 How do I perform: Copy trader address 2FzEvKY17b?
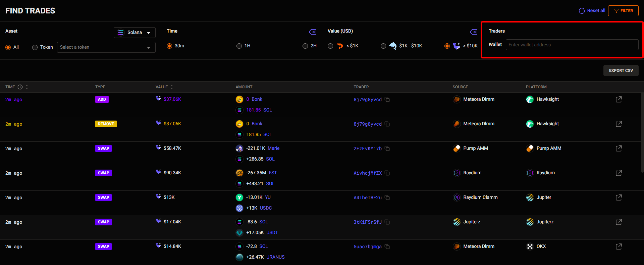click(387, 148)
